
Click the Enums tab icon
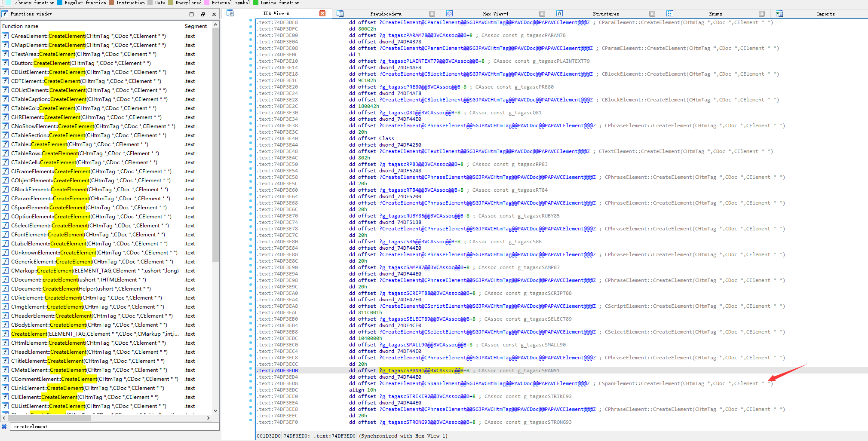(670, 13)
